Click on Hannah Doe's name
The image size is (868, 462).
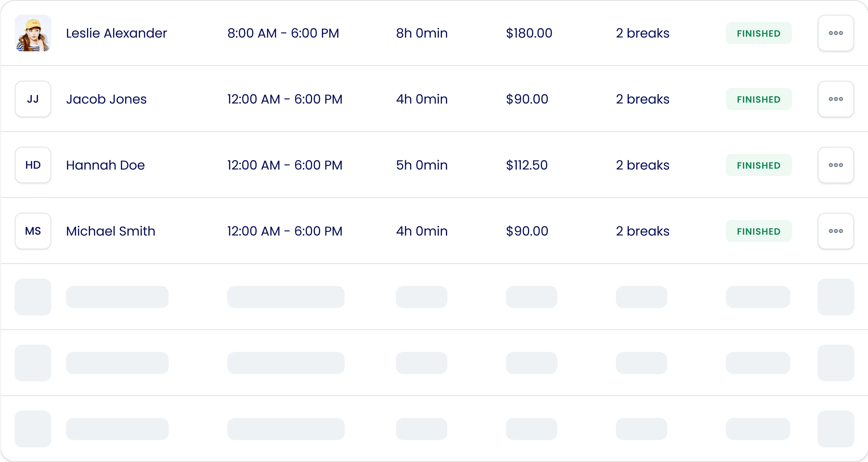pyautogui.click(x=105, y=165)
